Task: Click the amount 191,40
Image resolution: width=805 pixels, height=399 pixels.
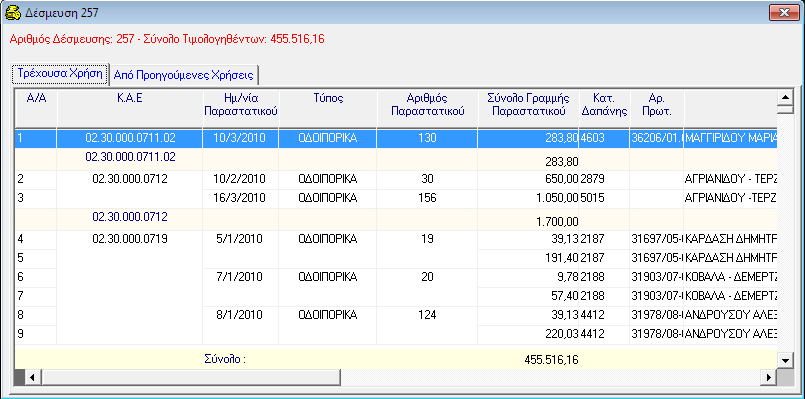Action: [x=561, y=257]
